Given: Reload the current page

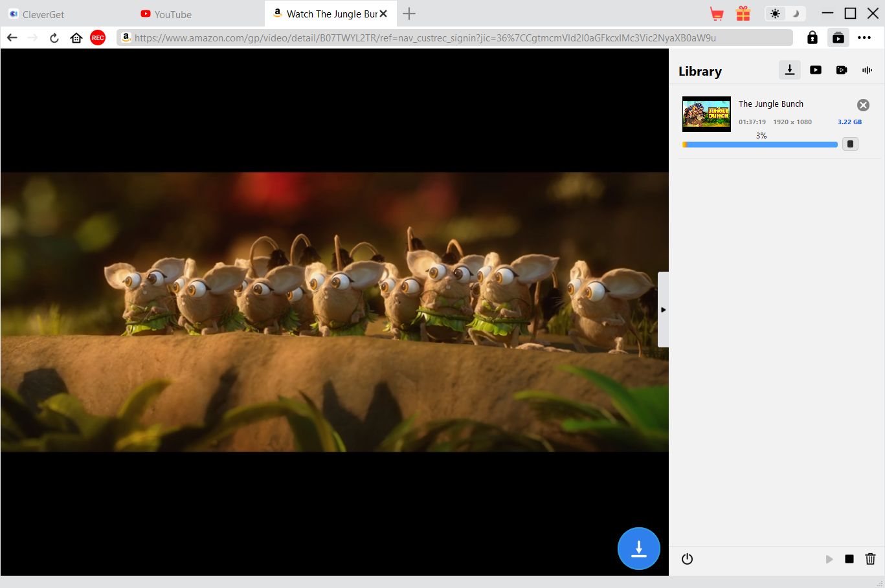Looking at the screenshot, I should (54, 38).
